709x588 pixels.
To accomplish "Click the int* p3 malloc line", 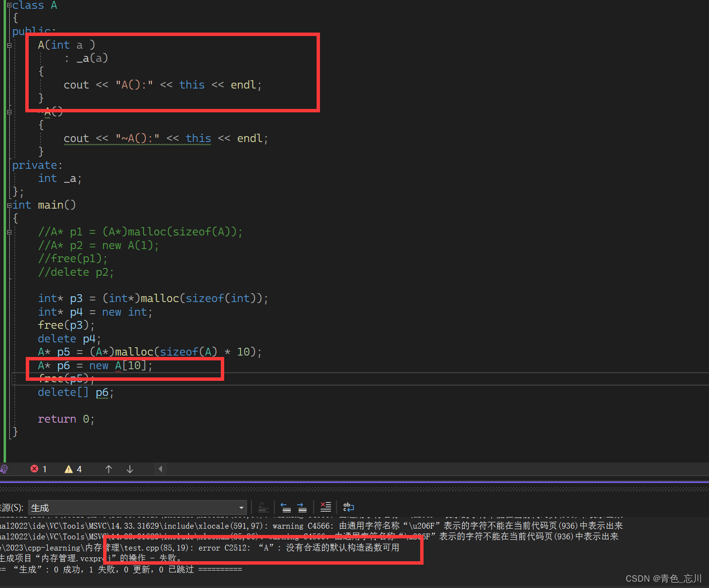I will pyautogui.click(x=153, y=299).
